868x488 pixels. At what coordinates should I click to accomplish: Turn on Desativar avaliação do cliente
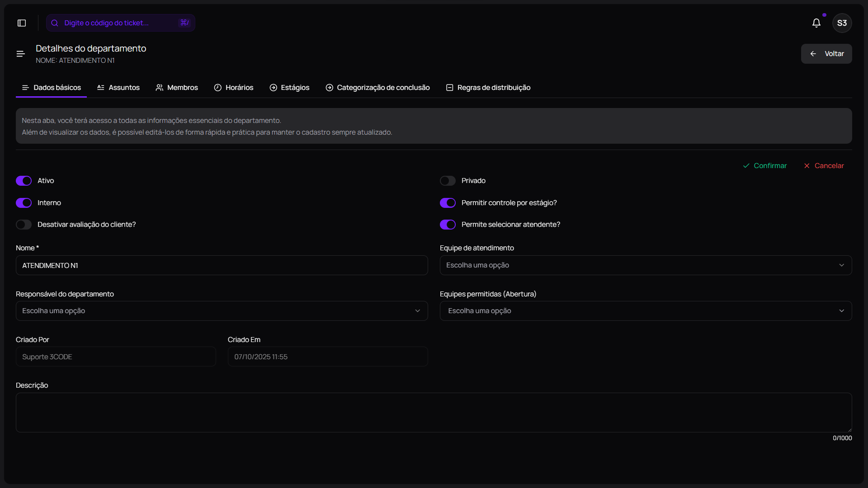click(24, 225)
